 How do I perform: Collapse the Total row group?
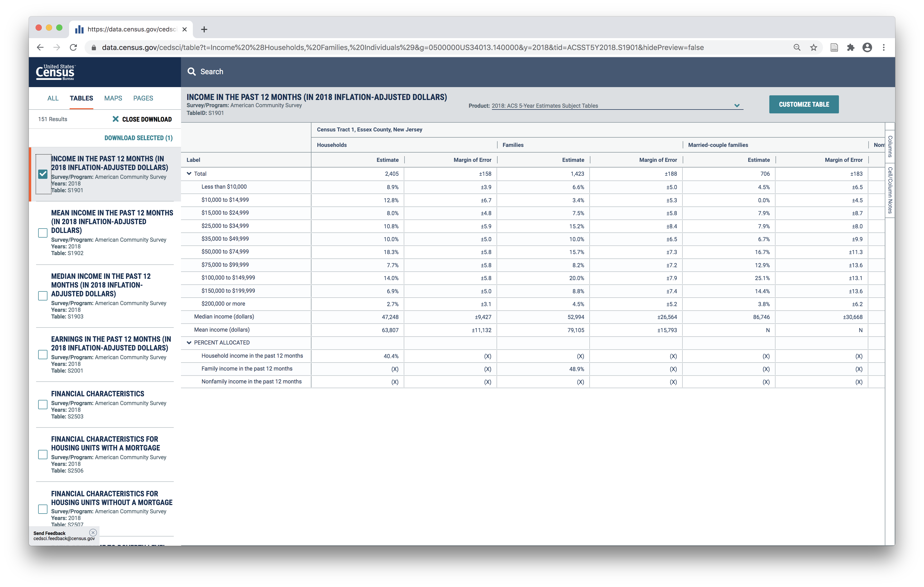pyautogui.click(x=189, y=174)
